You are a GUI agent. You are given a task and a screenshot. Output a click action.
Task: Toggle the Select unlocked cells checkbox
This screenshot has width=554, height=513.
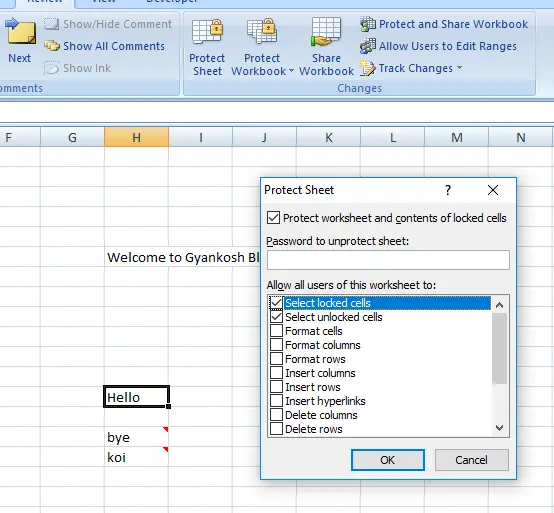tap(276, 317)
